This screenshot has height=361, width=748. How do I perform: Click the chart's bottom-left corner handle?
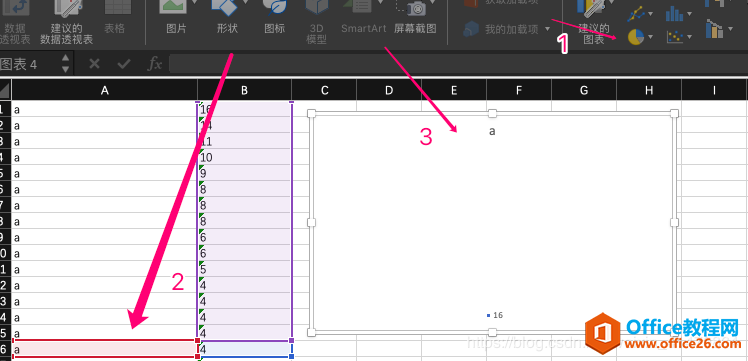312,332
